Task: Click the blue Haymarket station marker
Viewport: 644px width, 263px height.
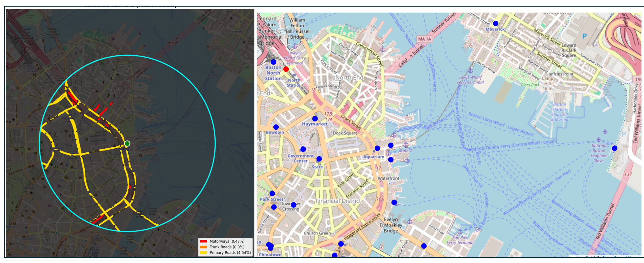Action: pos(315,118)
